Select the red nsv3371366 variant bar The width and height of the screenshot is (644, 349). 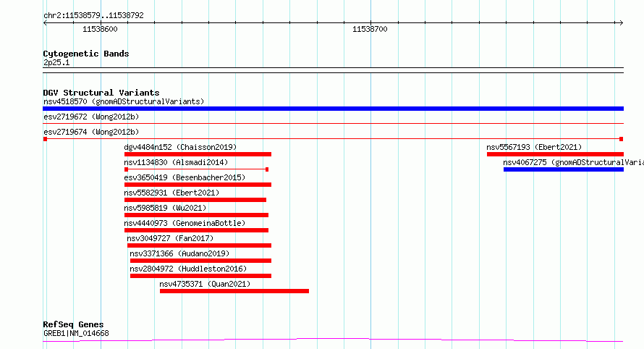[200, 261]
